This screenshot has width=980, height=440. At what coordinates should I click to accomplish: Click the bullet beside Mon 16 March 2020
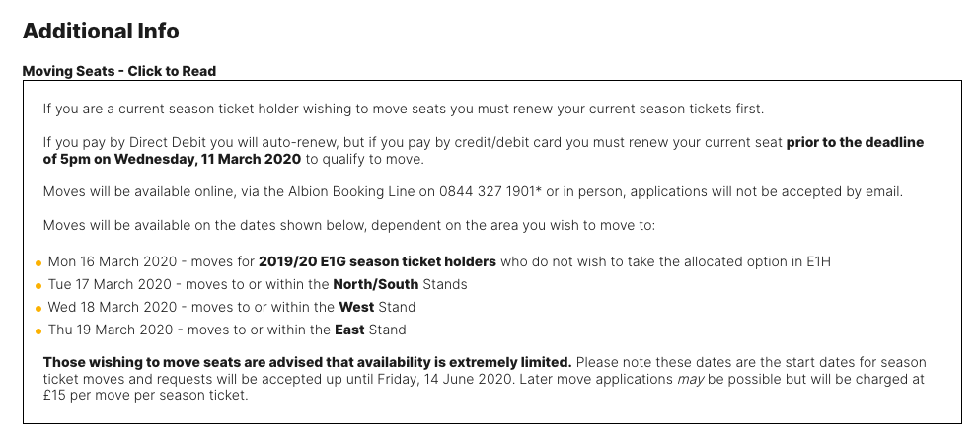[38, 263]
